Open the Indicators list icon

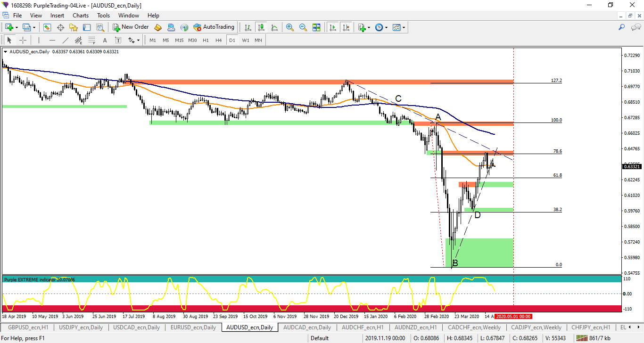click(x=362, y=27)
